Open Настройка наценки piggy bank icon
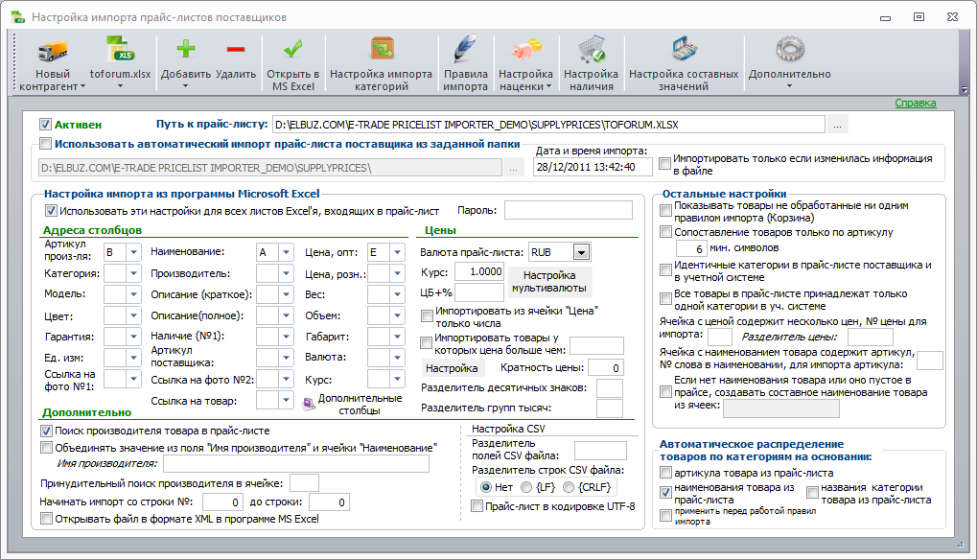The image size is (977, 560). (525, 49)
